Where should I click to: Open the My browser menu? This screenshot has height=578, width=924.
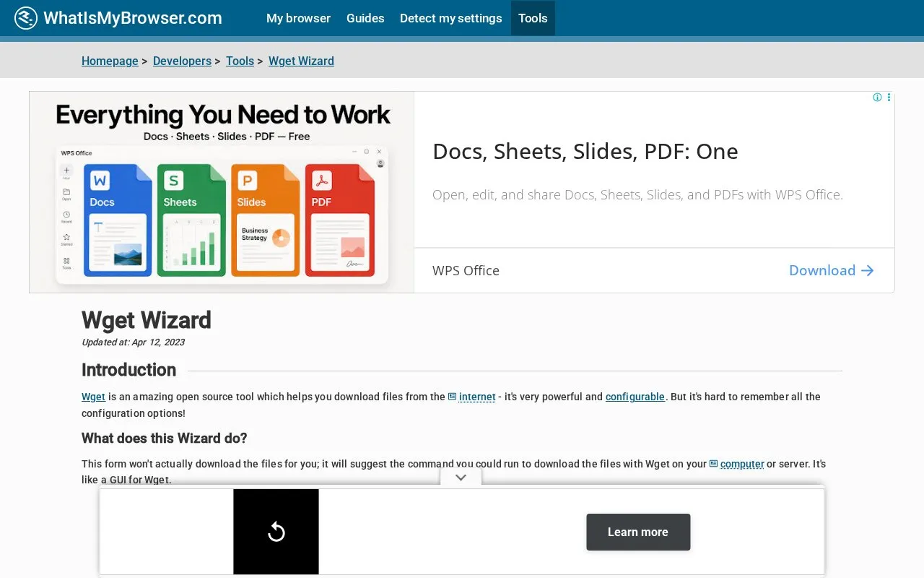coord(298,18)
